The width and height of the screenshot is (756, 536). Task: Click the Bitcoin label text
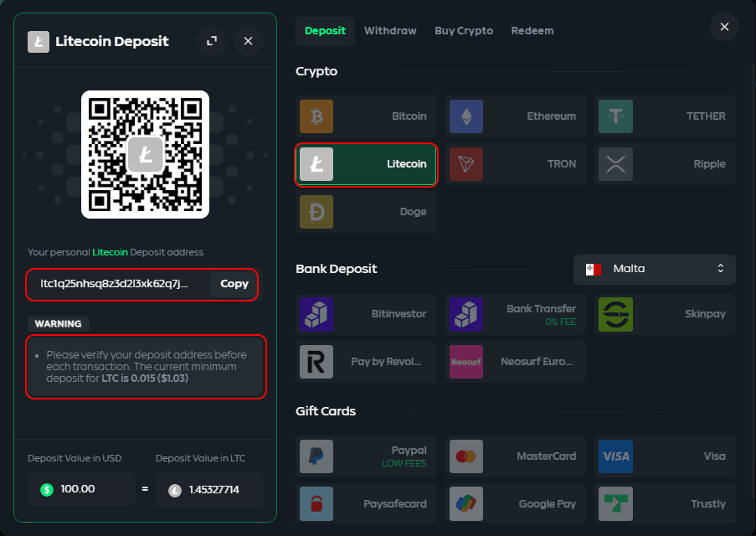409,116
